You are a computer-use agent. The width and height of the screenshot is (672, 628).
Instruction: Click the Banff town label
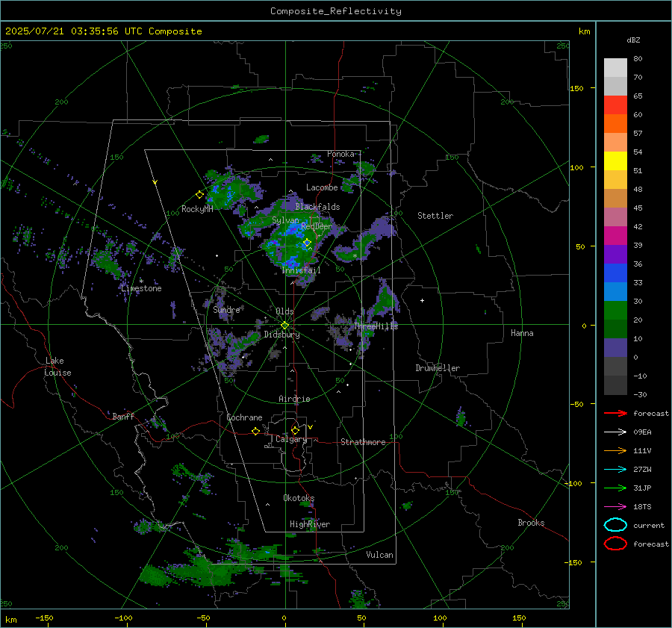point(123,416)
